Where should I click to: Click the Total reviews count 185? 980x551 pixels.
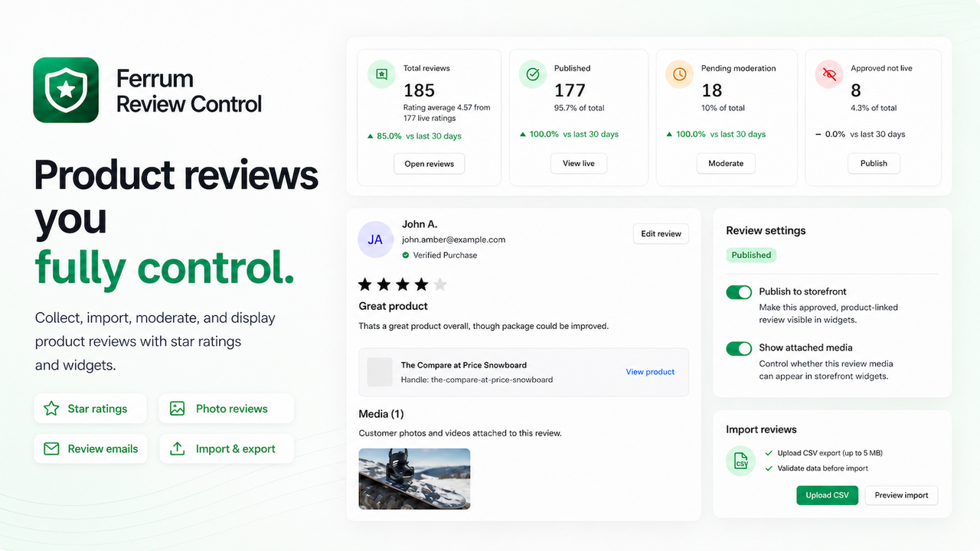(x=419, y=90)
